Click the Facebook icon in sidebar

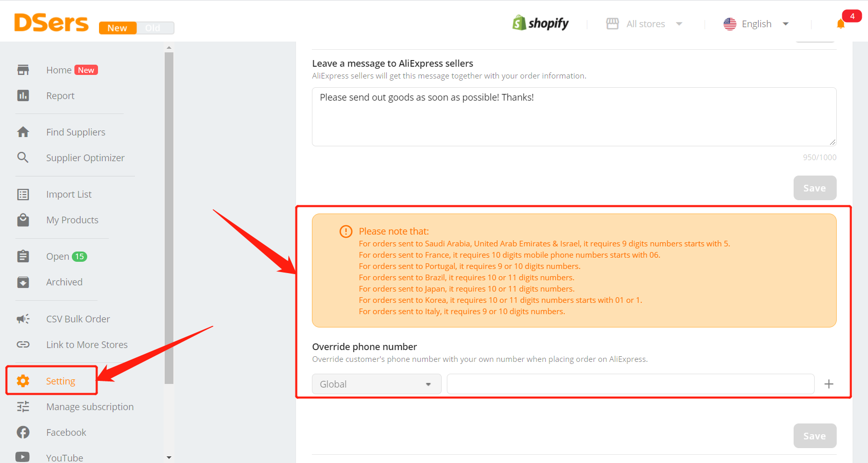23,432
